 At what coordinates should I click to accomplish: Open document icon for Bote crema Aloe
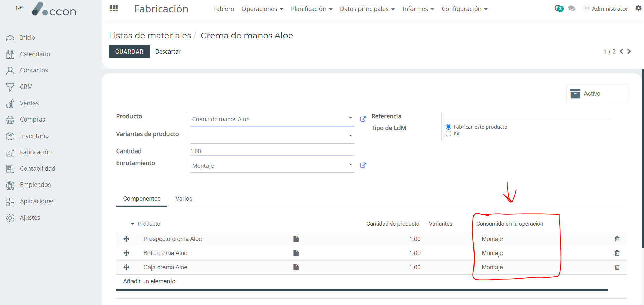tap(296, 253)
